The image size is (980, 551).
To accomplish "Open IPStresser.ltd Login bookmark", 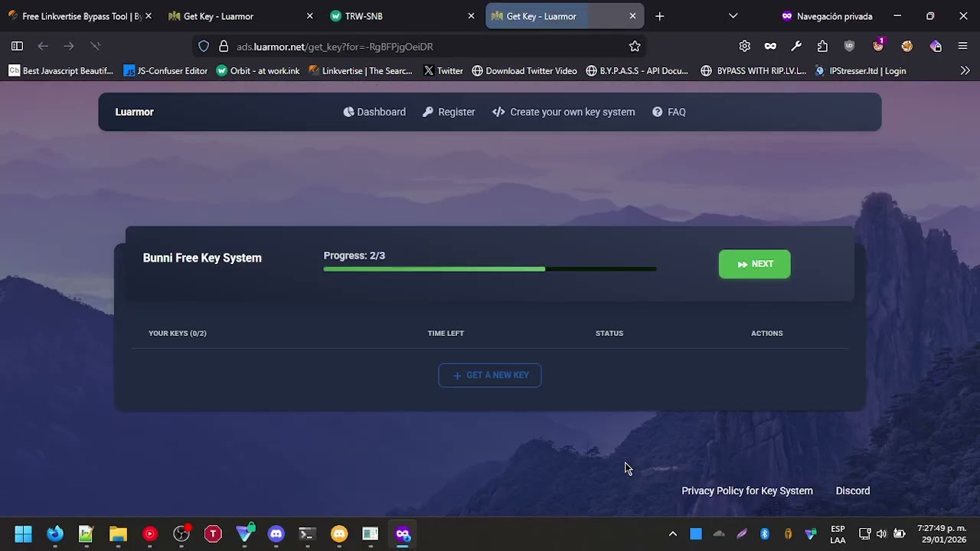I will (861, 70).
